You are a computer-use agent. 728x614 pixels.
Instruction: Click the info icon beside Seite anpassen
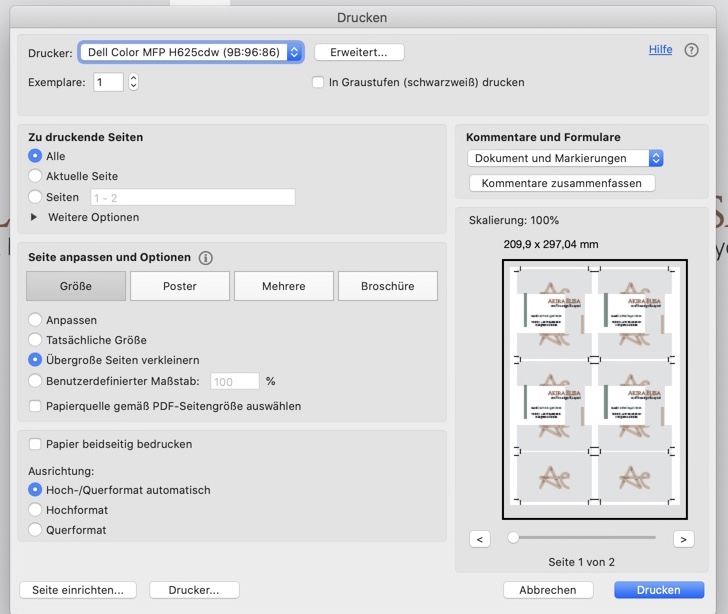click(x=206, y=258)
